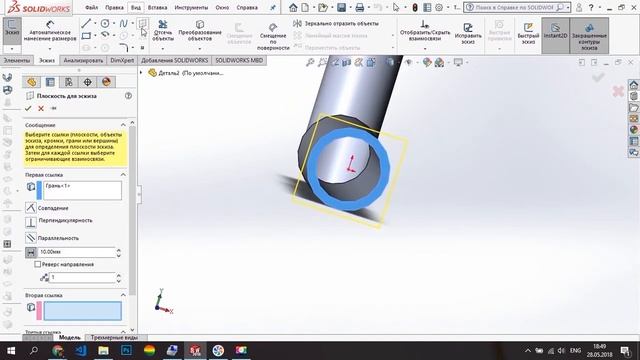The height and width of the screenshot is (360, 640).
Task: Click the pushpin icon in PropertyManager
Action: pos(53,109)
